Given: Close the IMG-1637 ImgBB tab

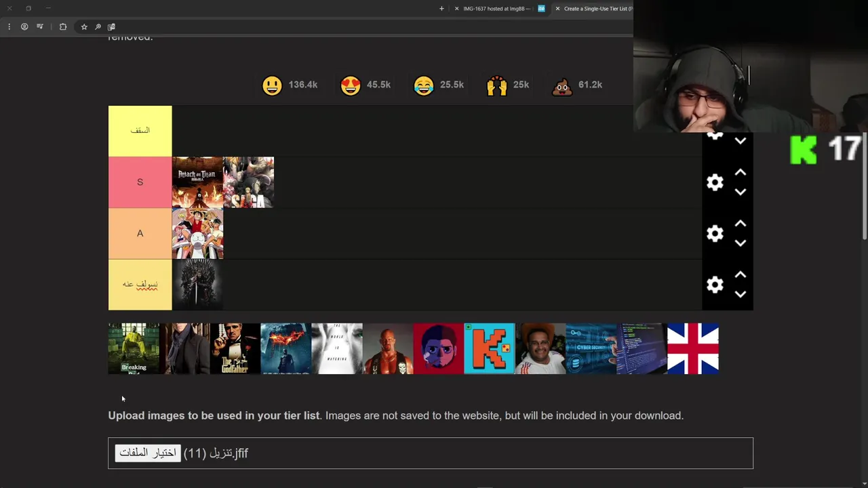Looking at the screenshot, I should (x=456, y=8).
